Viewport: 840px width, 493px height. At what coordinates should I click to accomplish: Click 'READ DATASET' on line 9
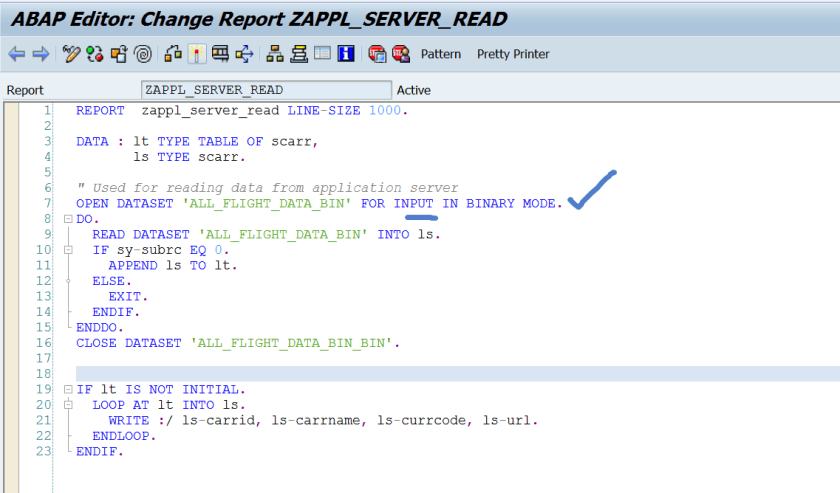click(x=141, y=235)
